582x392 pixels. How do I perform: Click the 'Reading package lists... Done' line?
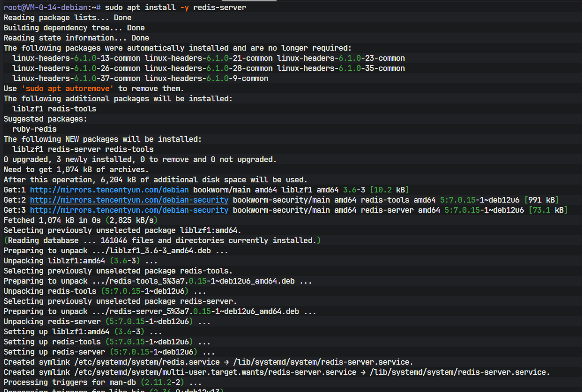tap(67, 18)
